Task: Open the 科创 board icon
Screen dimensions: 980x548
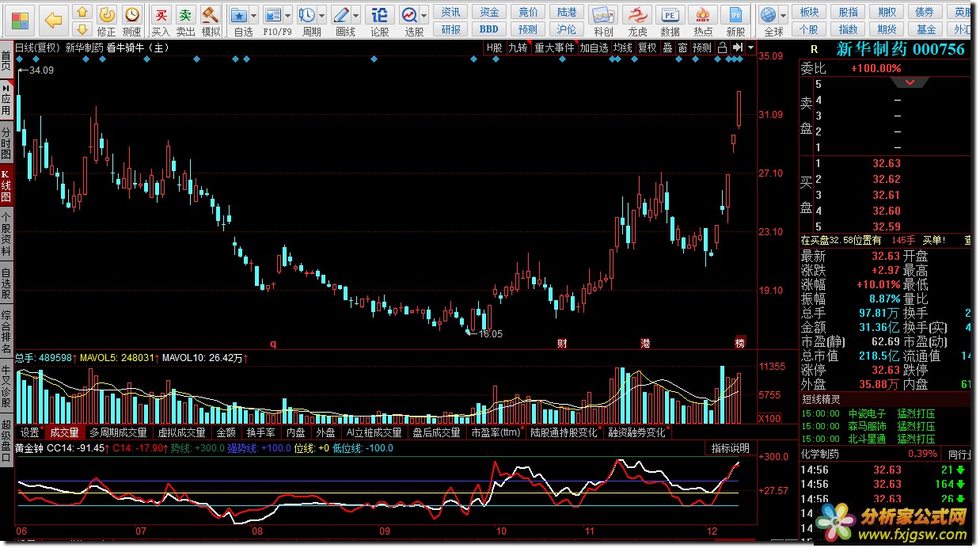Action: point(603,21)
